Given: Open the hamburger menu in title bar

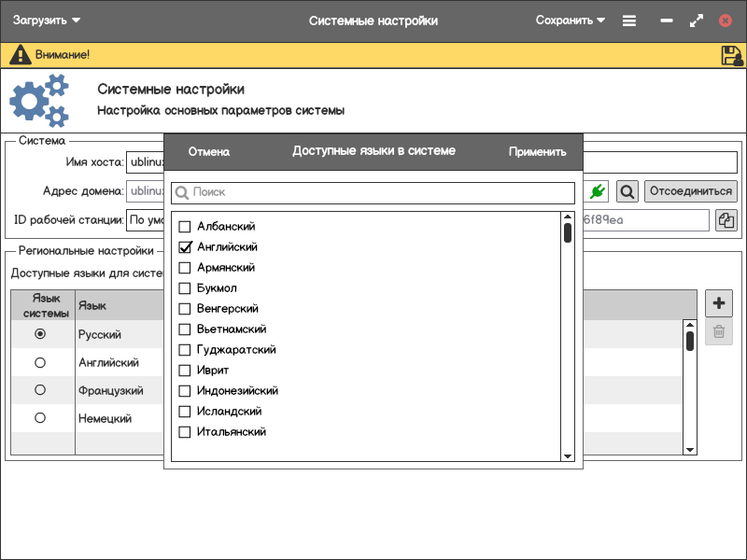Looking at the screenshot, I should (629, 21).
